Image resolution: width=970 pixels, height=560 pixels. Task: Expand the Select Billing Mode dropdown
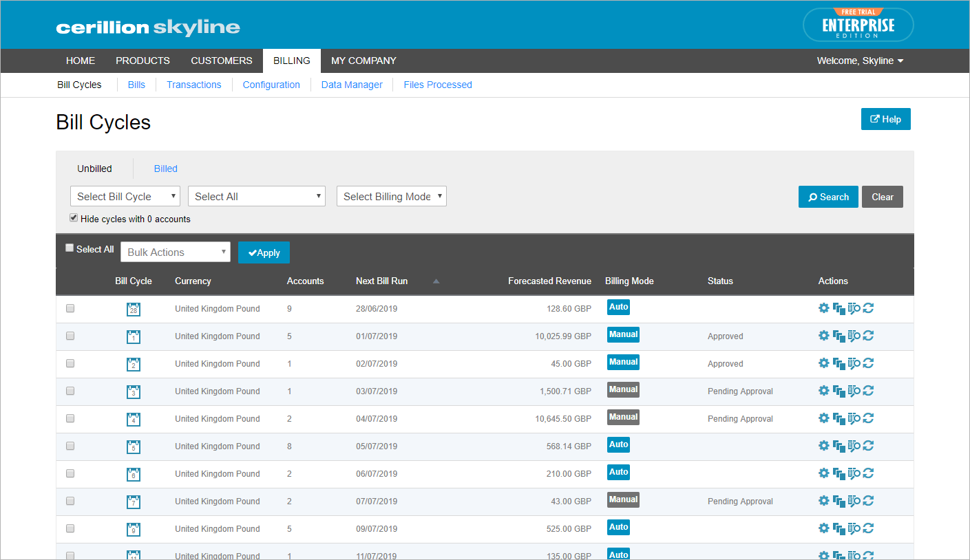click(392, 196)
